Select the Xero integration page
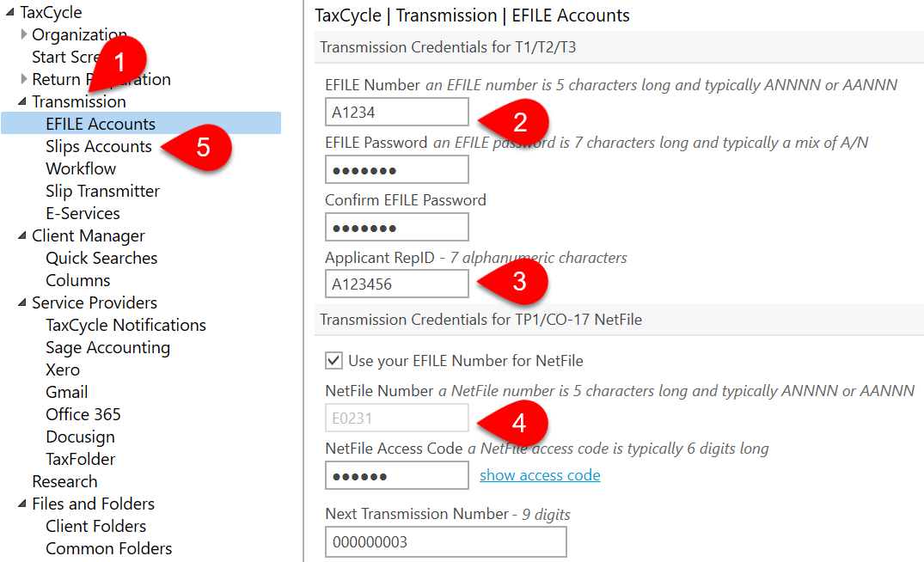Image resolution: width=924 pixels, height=562 pixels. pyautogui.click(x=62, y=369)
